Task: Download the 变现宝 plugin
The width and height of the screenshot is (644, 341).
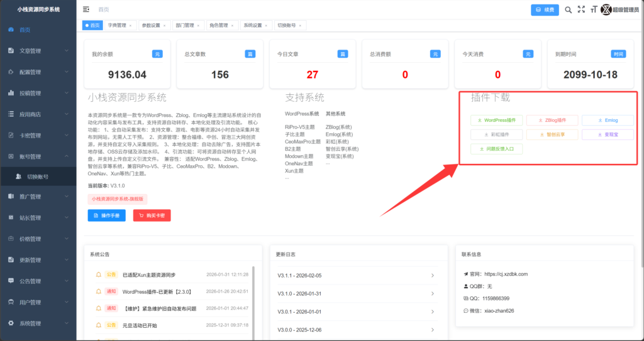Action: tap(608, 134)
